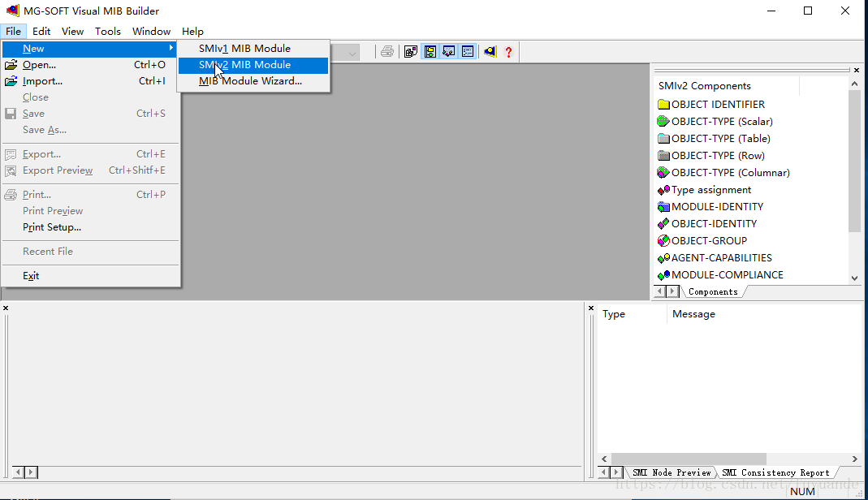868x500 pixels.
Task: Click the File menu bar item
Action: point(13,32)
